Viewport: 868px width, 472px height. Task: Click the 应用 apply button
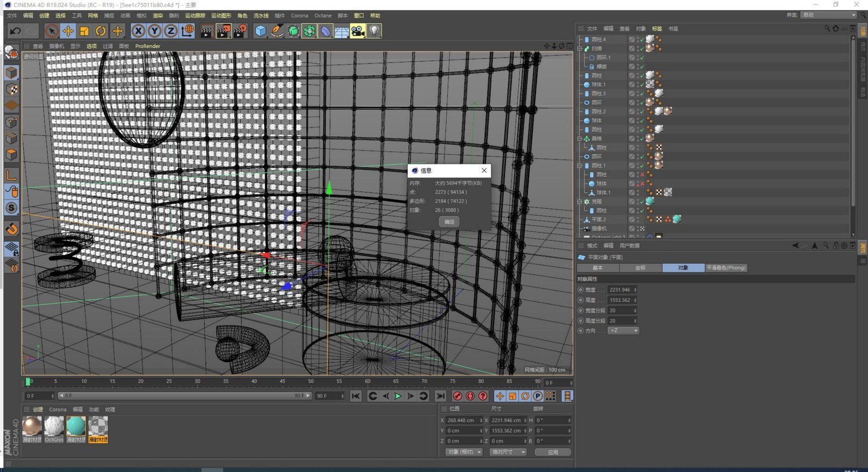(x=552, y=452)
